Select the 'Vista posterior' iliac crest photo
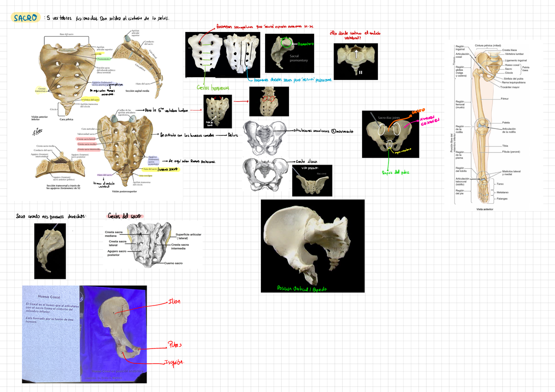The width and height of the screenshot is (555, 392). click(312, 180)
